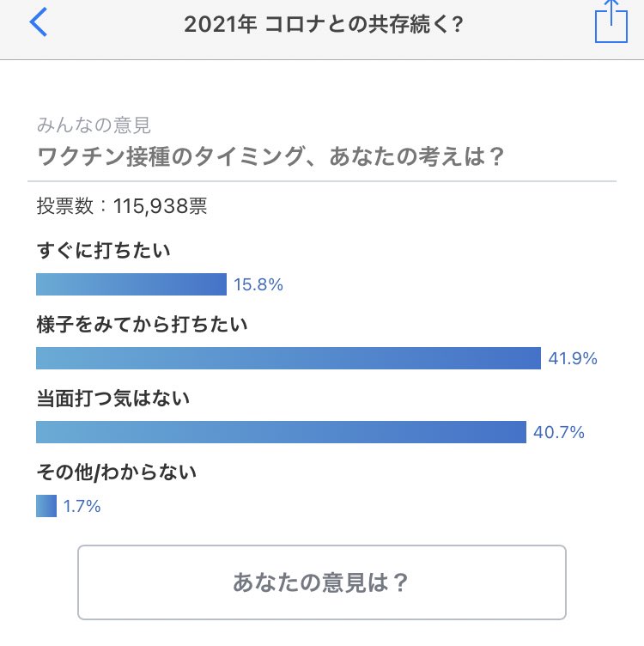The width and height of the screenshot is (644, 646).
Task: Tap the page title 2021年 コロナとの共存続く?
Action: (324, 24)
